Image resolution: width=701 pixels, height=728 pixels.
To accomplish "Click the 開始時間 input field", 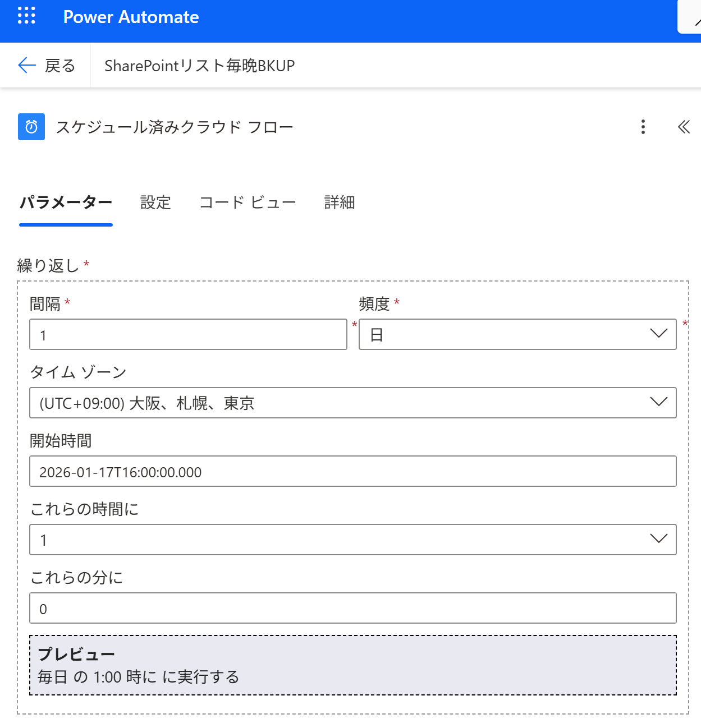I will 352,472.
